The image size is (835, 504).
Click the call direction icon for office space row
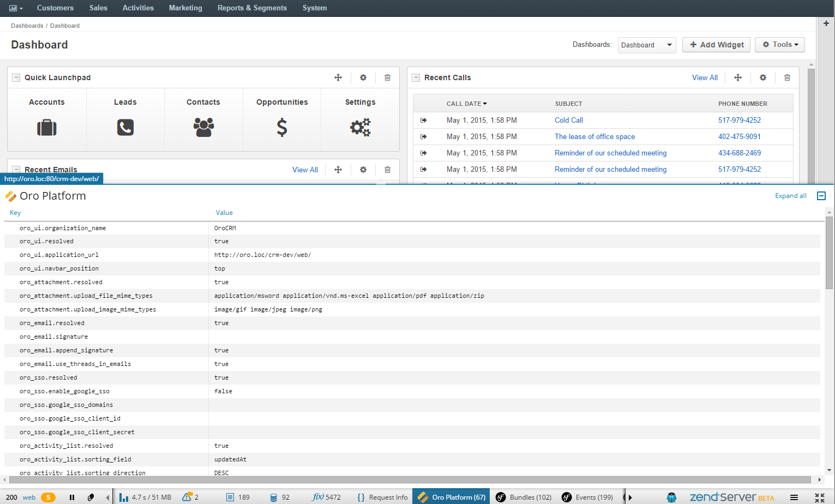click(424, 136)
